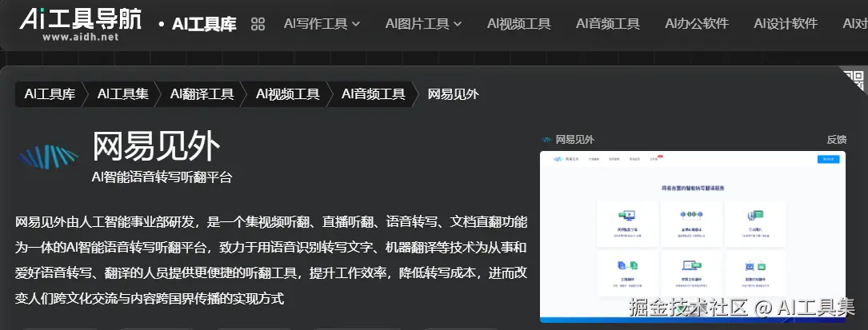Show the QR code corner icon
The width and height of the screenshot is (868, 330).
854,80
